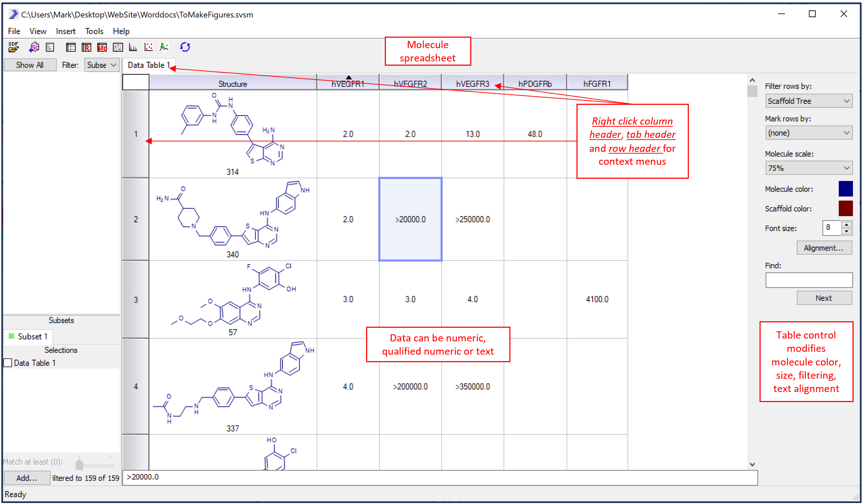Click the dark blue Molecule color swatch
The width and height of the screenshot is (864, 504).
tap(845, 189)
